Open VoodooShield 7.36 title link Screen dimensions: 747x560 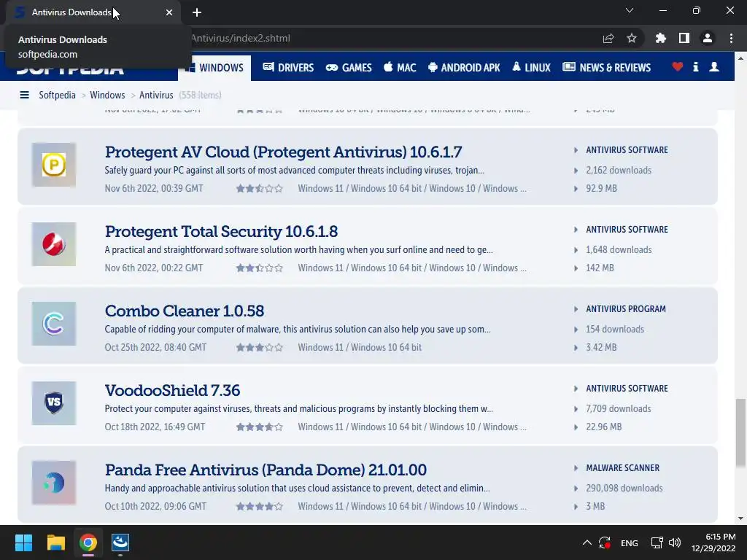[x=172, y=391]
